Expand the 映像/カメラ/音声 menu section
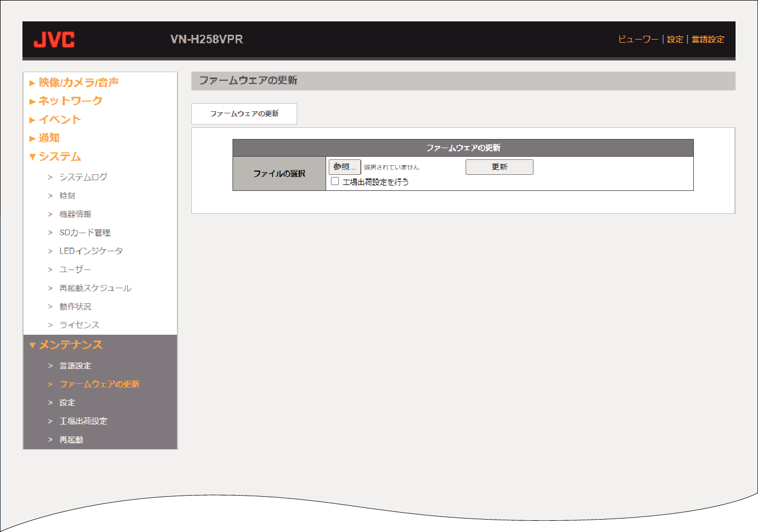Image resolution: width=758 pixels, height=532 pixels. [79, 82]
